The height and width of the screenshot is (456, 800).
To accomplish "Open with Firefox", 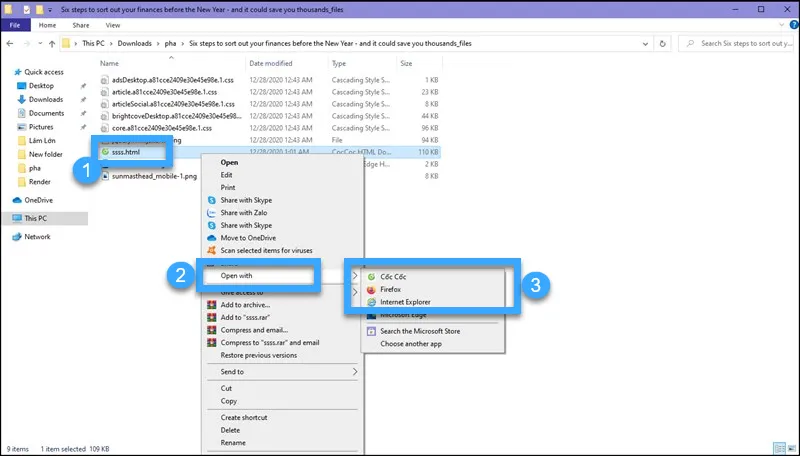I will coord(390,289).
